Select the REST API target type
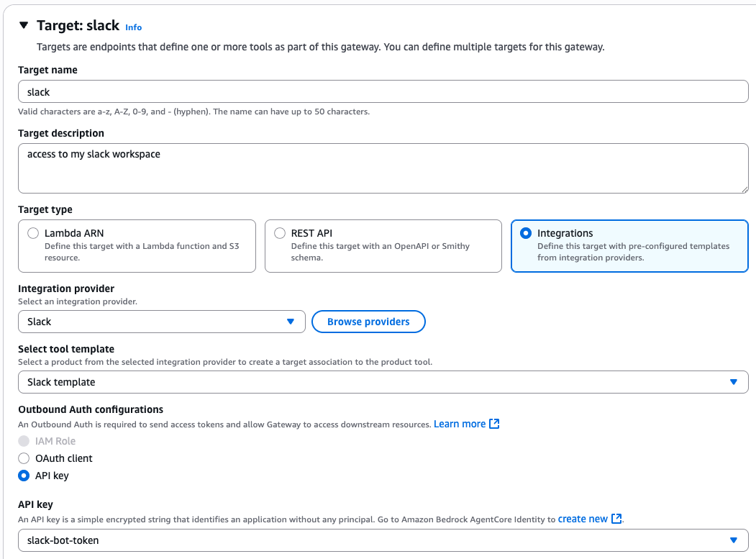Viewport: 756px width, 559px height. (280, 233)
